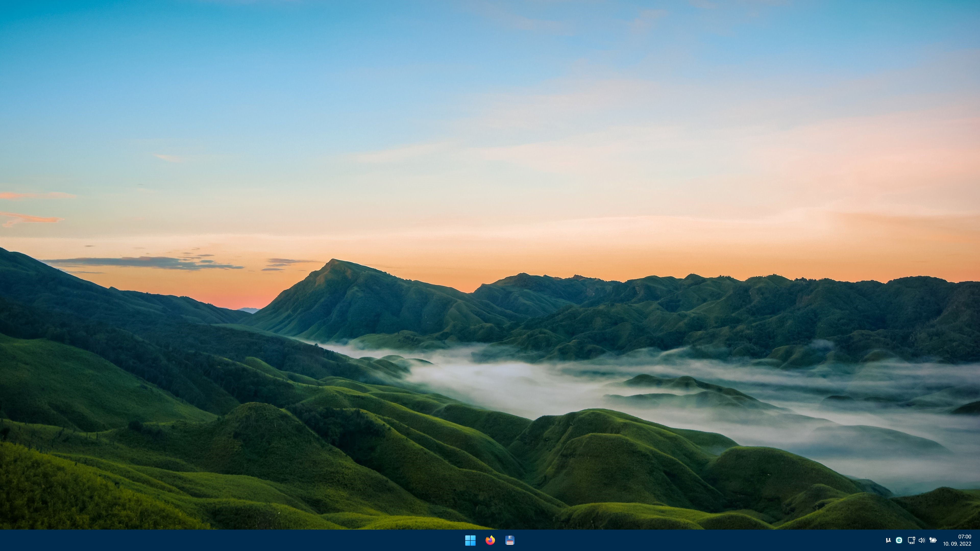Screen dimensions: 980x551
Task: Click Show desktop at taskbar's far-right edge
Action: [x=978, y=540]
